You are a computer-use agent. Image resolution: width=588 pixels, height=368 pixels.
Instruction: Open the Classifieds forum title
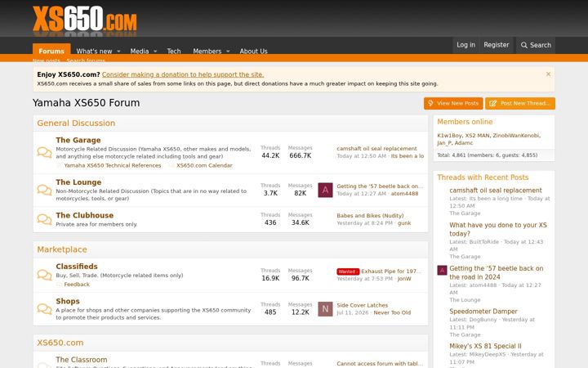tap(77, 267)
